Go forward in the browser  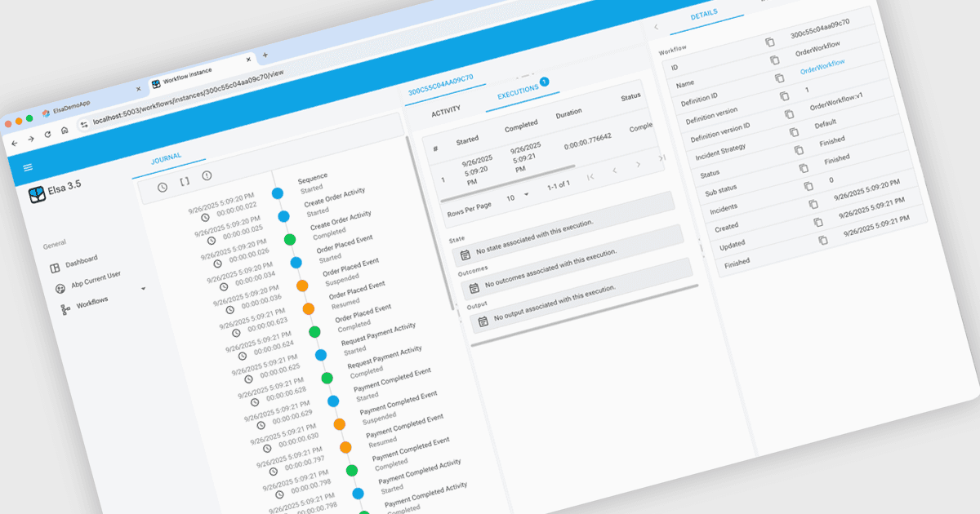[31, 138]
